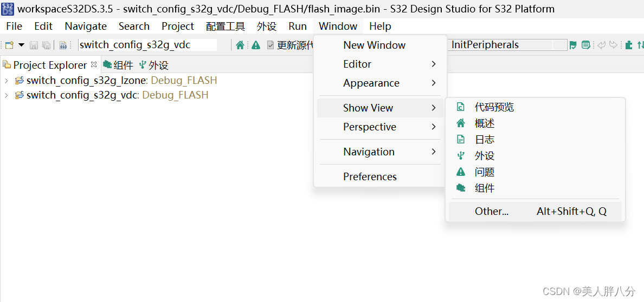The width and height of the screenshot is (644, 302).
Task: Close the open Window menu from menu bar
Action: [338, 27]
